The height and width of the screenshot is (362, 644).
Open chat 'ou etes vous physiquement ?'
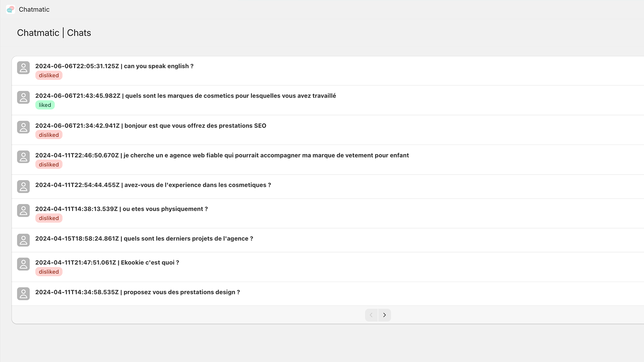pyautogui.click(x=122, y=209)
